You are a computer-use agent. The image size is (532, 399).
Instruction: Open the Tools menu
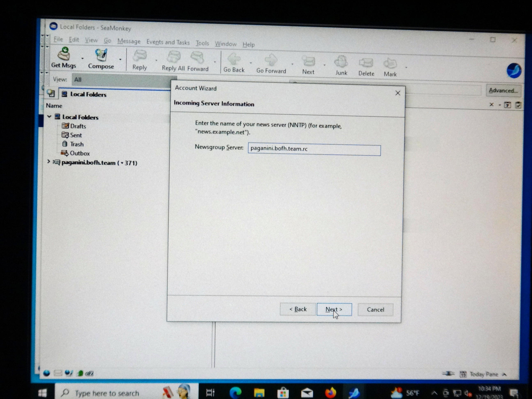click(x=202, y=43)
